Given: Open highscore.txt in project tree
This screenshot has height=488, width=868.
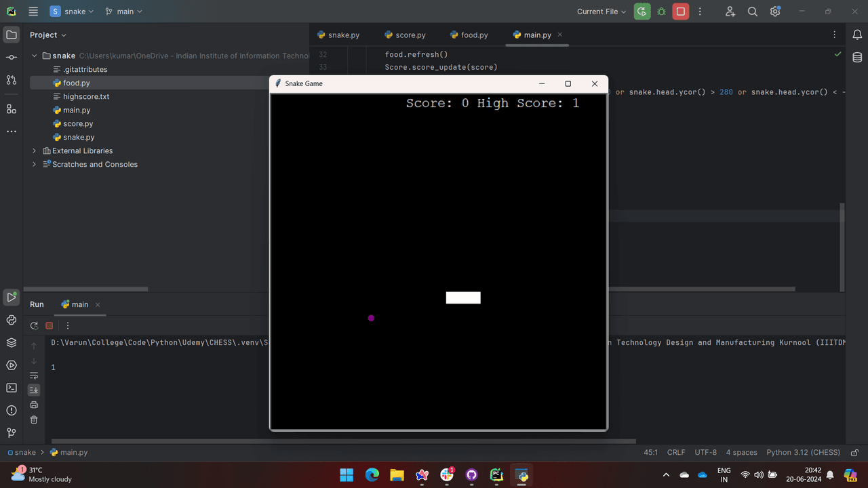Looking at the screenshot, I should 85,96.
